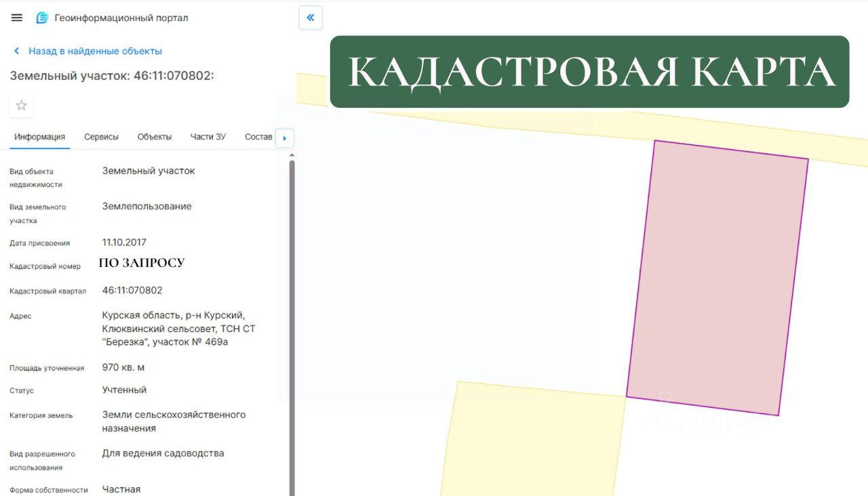
Task: Click the status value Учтенный
Action: [x=124, y=390]
